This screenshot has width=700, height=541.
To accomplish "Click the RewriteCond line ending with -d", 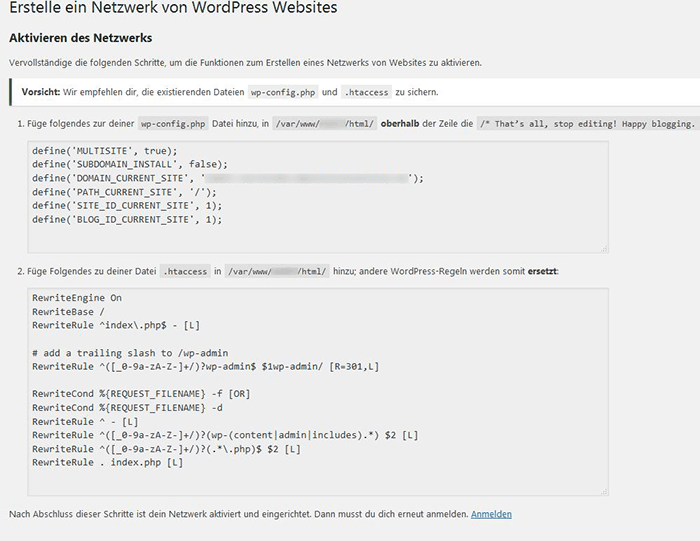I will click(x=127, y=408).
